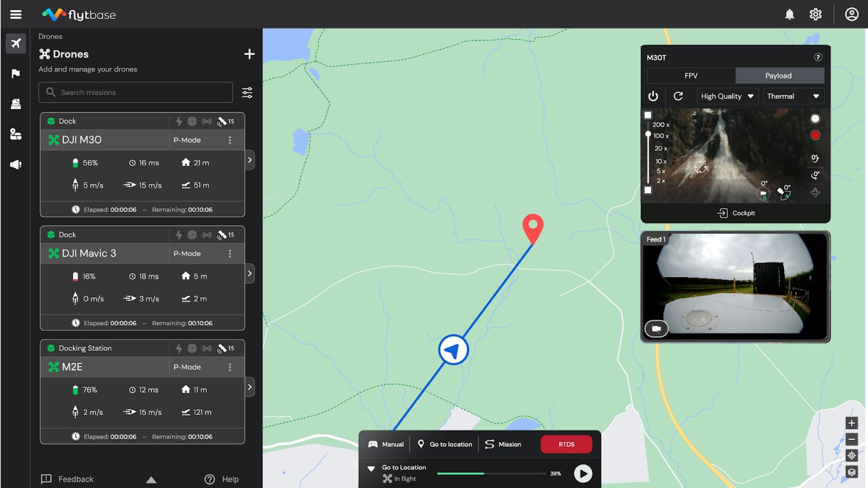The image size is (868, 488).
Task: Open Help link
Action: click(221, 479)
